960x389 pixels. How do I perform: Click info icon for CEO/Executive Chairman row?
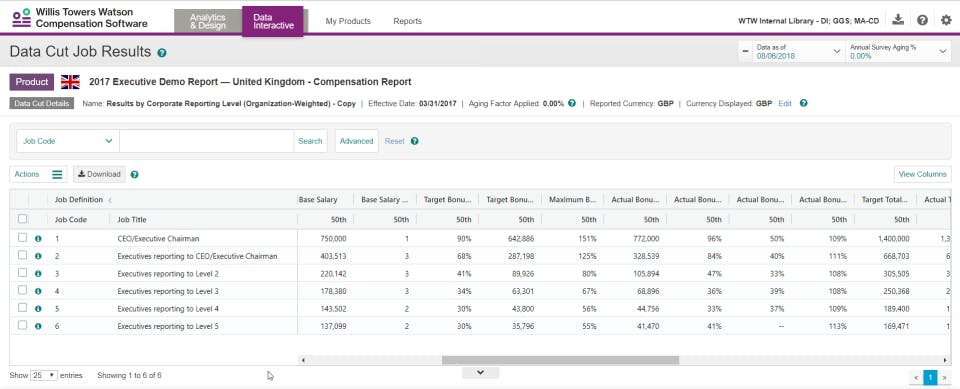(x=39, y=238)
